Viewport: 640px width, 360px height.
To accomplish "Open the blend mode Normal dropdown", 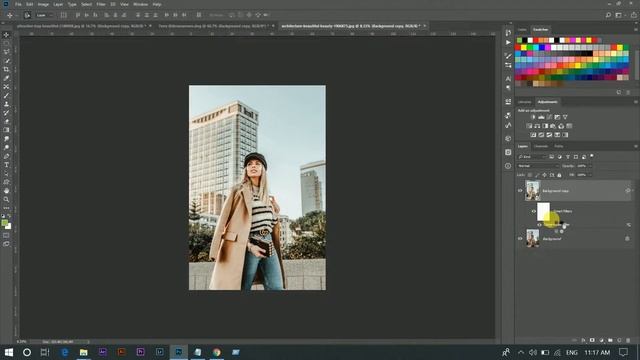I will (538, 166).
